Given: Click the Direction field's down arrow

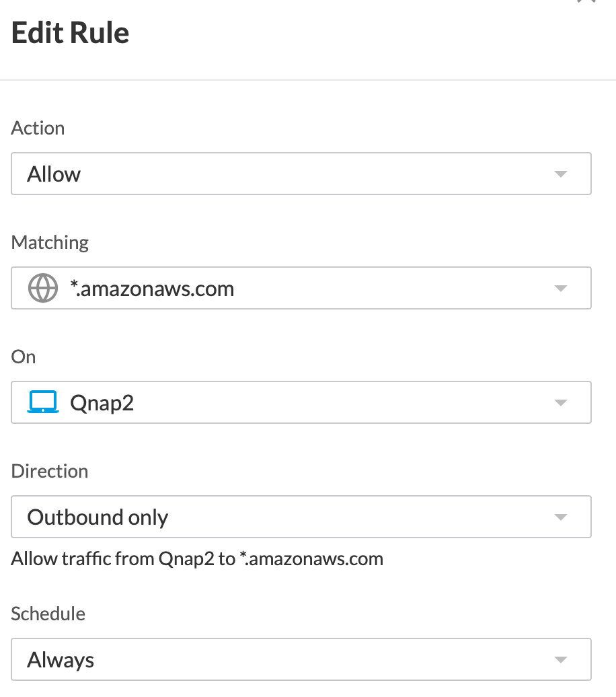Looking at the screenshot, I should click(x=560, y=517).
